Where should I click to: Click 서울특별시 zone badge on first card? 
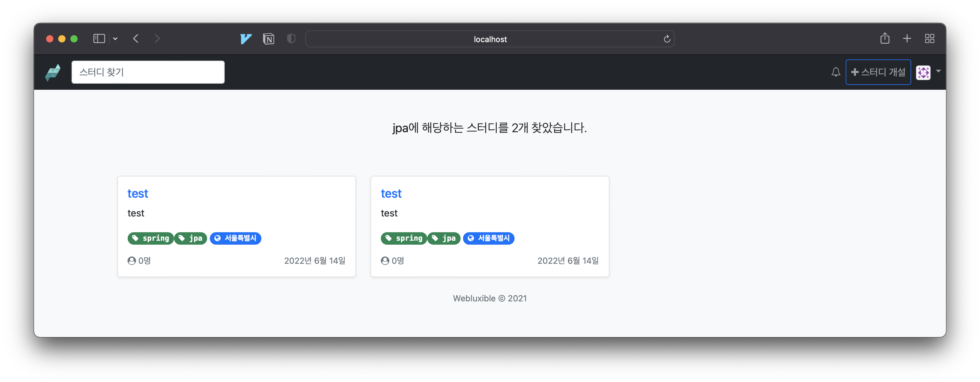click(x=236, y=238)
